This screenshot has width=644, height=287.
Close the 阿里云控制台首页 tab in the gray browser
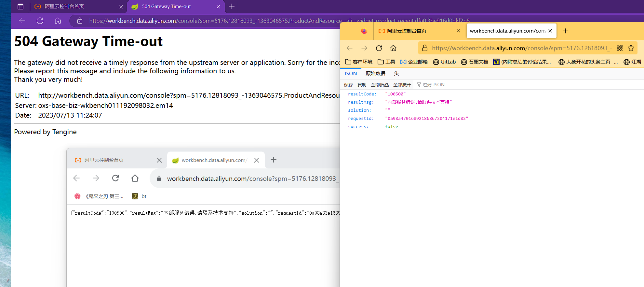pos(159,160)
